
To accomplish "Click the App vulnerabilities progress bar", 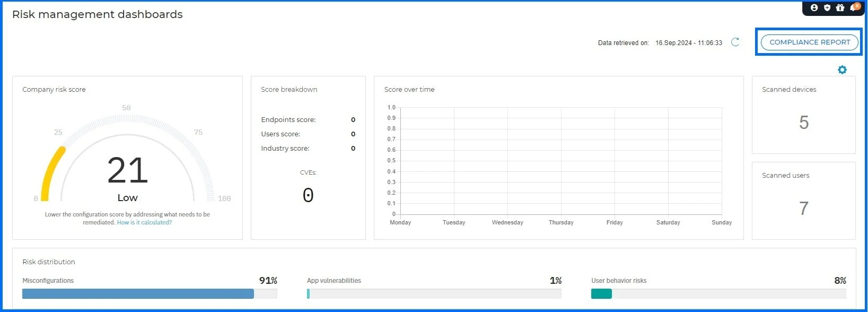I will [x=434, y=294].
